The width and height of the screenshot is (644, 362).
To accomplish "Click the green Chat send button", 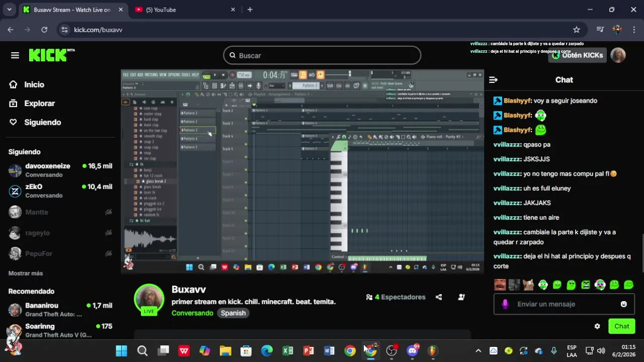I will [622, 326].
